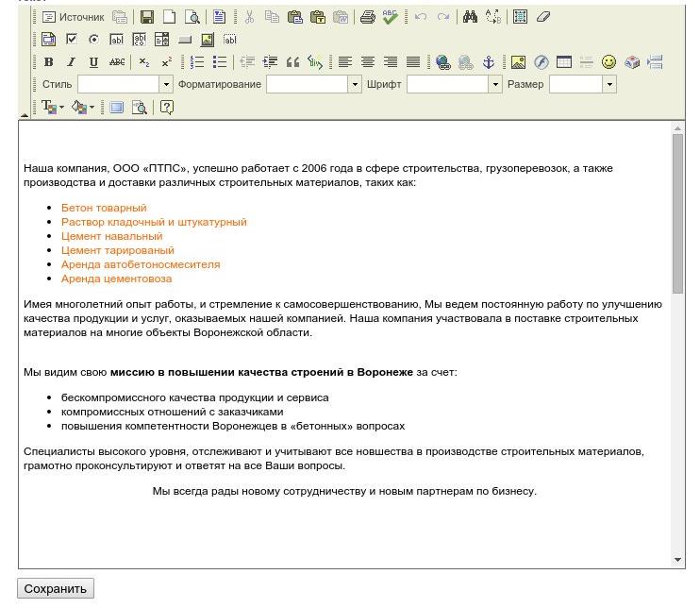
Task: Paste as plain text icon
Action: click(317, 17)
